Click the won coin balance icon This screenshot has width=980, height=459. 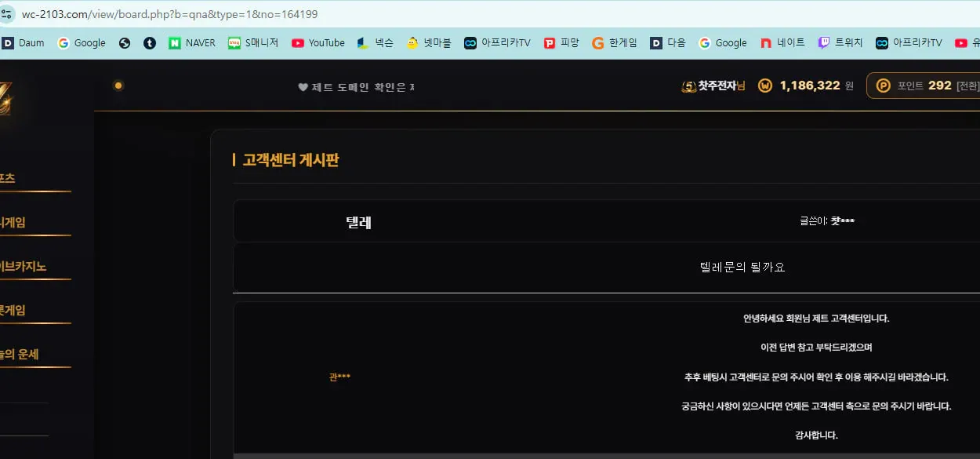point(765,86)
